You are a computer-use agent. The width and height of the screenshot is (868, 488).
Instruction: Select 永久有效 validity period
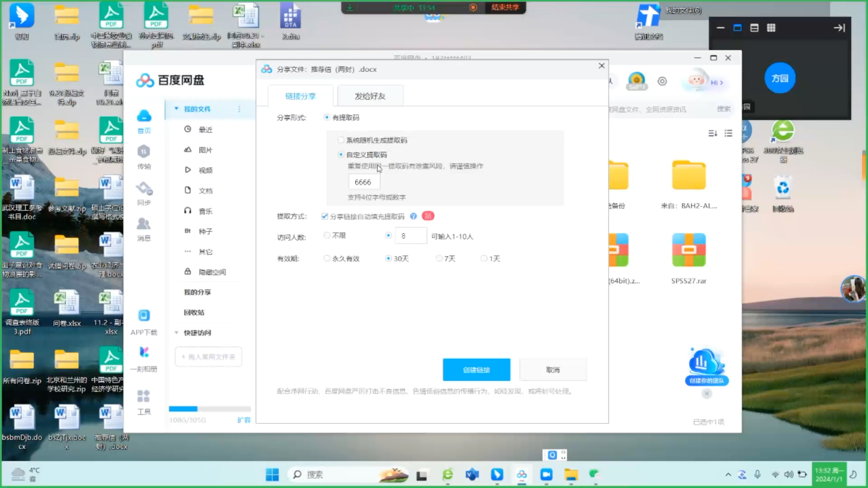[x=327, y=258]
